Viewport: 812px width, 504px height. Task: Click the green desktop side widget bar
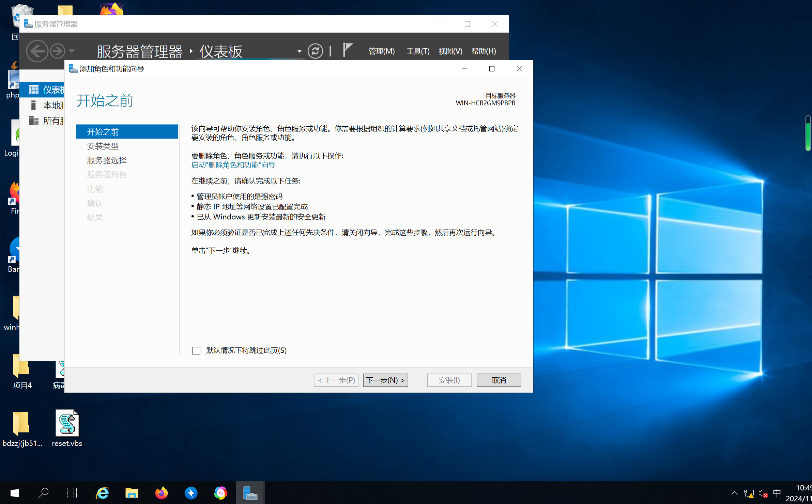coord(808,133)
